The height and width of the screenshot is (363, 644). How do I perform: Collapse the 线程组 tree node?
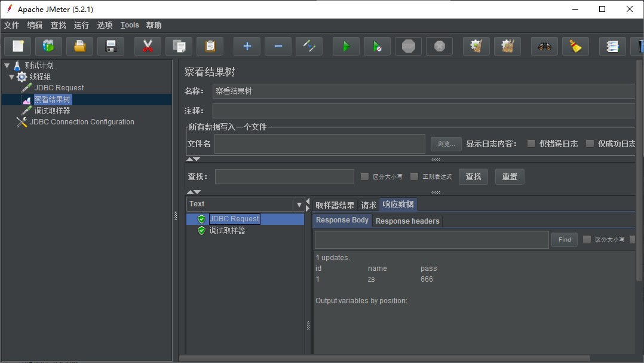(x=11, y=77)
